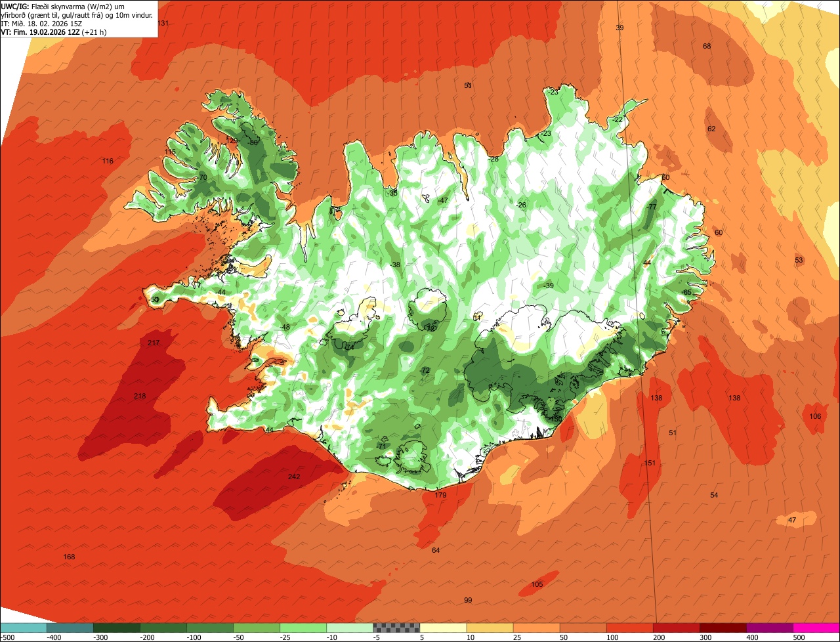
Task: Click the value 242 south of Reykjanes
Action: tap(294, 477)
